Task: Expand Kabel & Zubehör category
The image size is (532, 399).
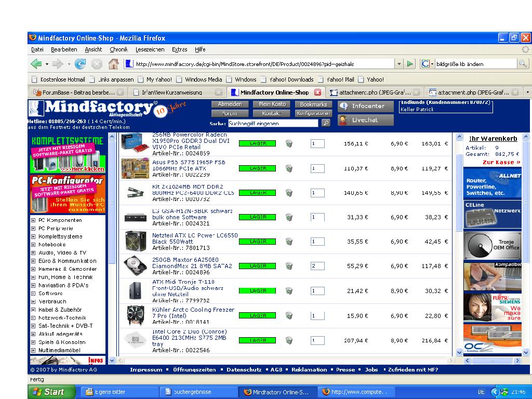Action: 33,310
